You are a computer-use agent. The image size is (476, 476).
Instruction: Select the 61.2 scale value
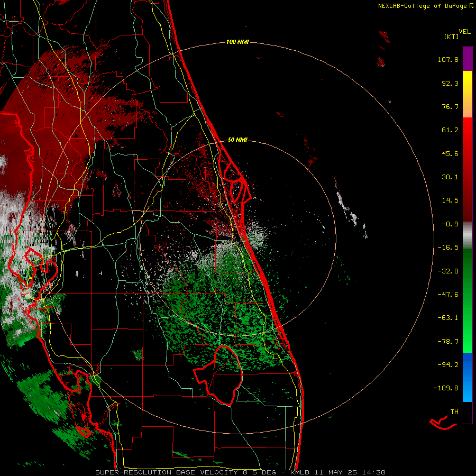click(x=450, y=130)
